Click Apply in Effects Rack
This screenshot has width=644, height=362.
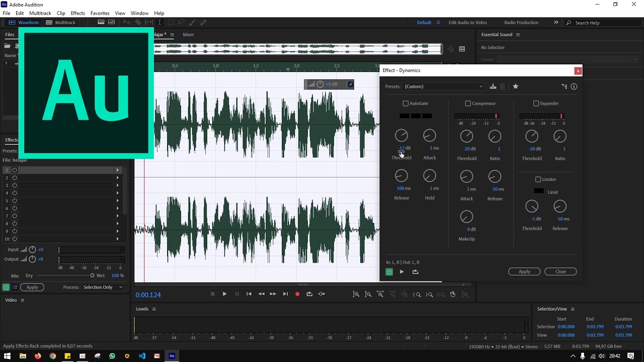pyautogui.click(x=32, y=288)
